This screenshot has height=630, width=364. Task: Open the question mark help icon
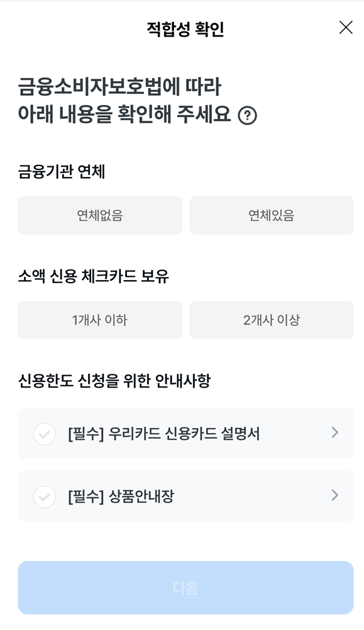pos(247,116)
